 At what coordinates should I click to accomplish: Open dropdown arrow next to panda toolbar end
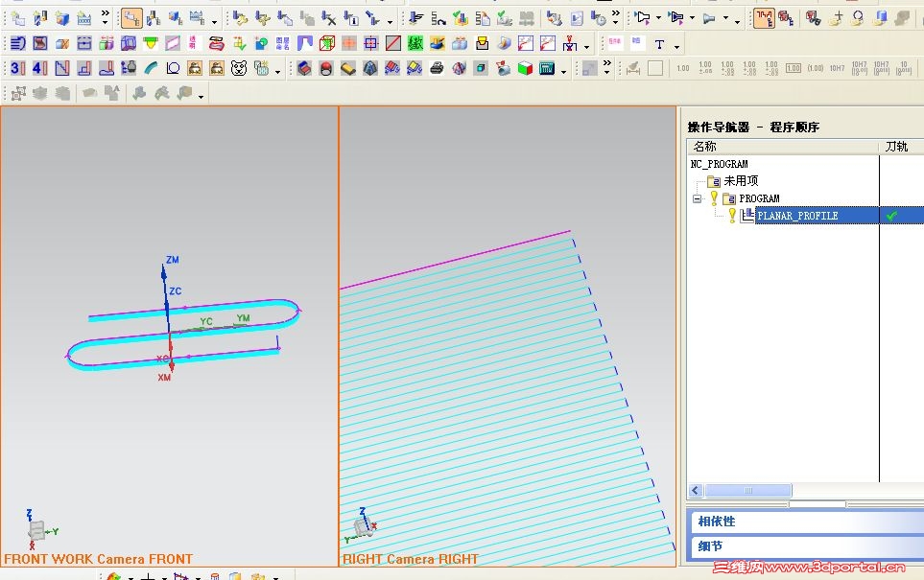[277, 73]
